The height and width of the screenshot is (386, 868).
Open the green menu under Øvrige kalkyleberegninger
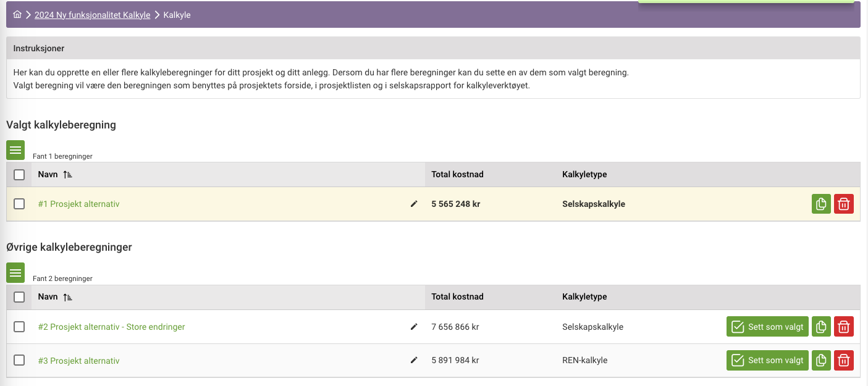coord(15,272)
